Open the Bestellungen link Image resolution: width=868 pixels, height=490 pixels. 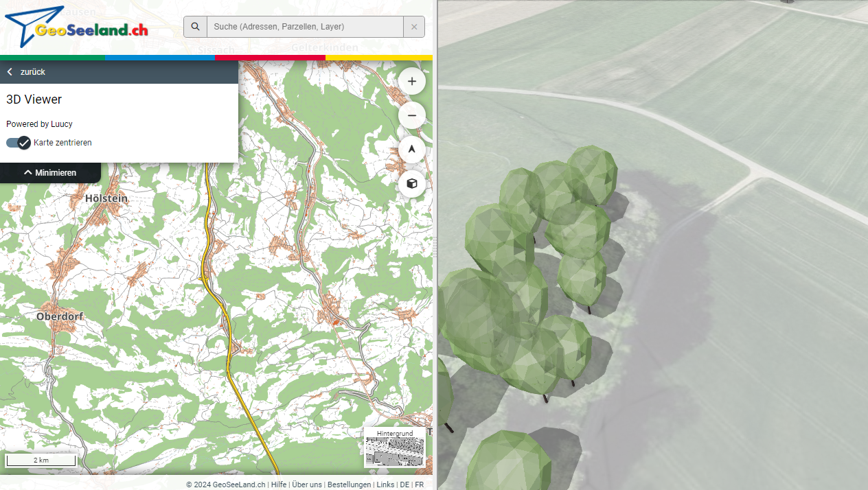[x=349, y=485]
